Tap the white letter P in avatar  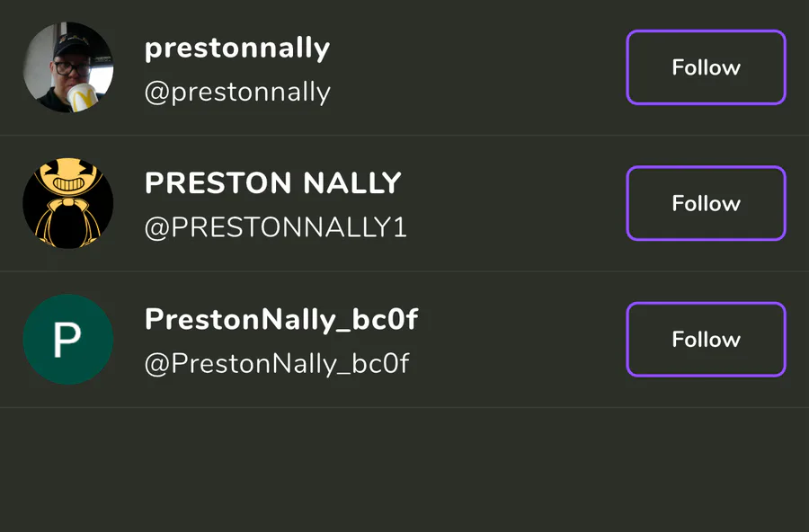point(67,340)
